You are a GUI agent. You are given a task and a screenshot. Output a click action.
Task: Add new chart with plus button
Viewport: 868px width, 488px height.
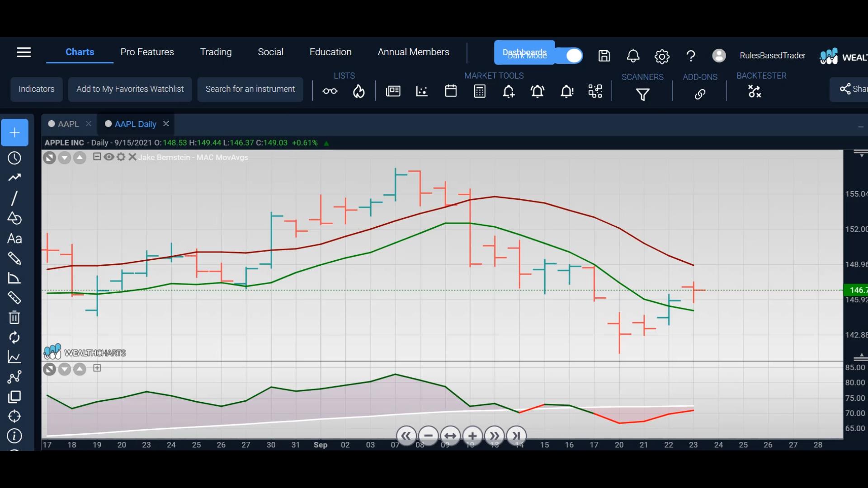[x=14, y=132]
